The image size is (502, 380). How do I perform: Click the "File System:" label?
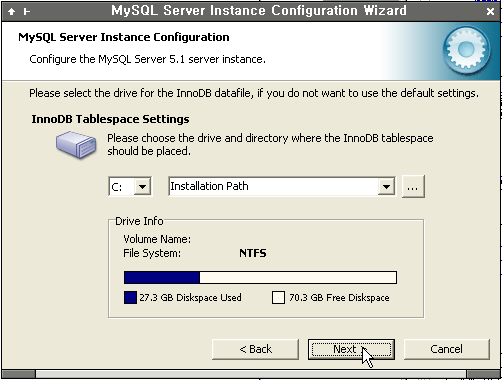[x=152, y=253]
